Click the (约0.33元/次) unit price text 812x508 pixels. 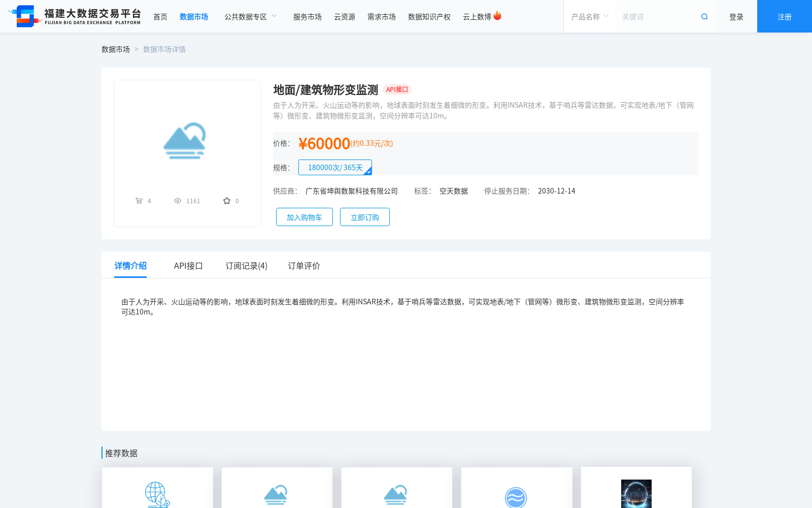(x=371, y=143)
